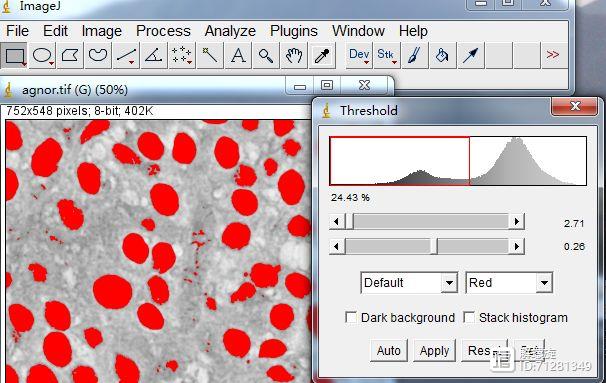Click the Auto threshold button
This screenshot has width=606, height=383.
click(389, 351)
